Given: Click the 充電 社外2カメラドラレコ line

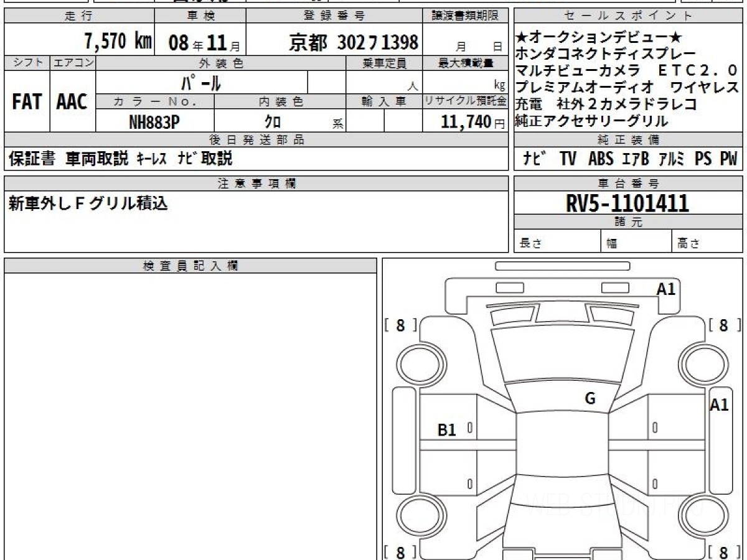Looking at the screenshot, I should click(606, 104).
